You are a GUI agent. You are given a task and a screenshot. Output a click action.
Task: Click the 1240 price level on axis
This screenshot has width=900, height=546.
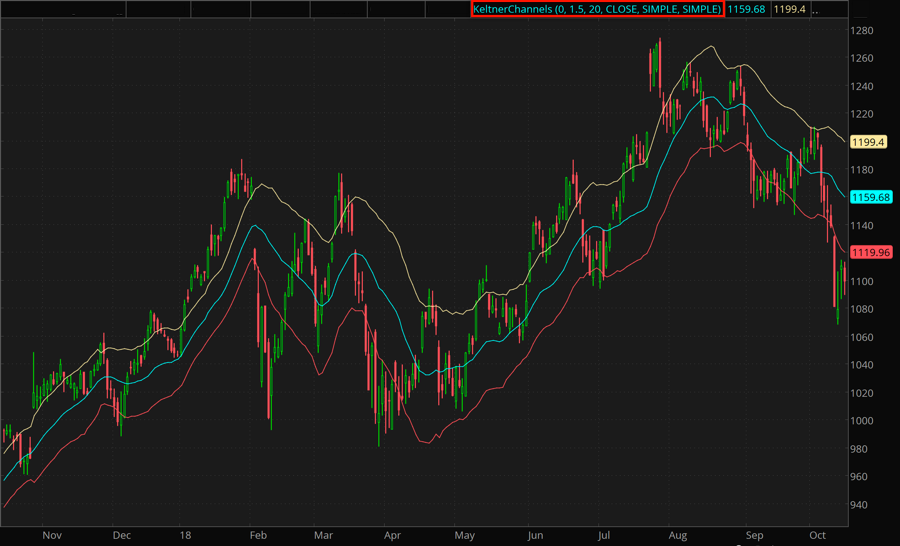[864, 86]
